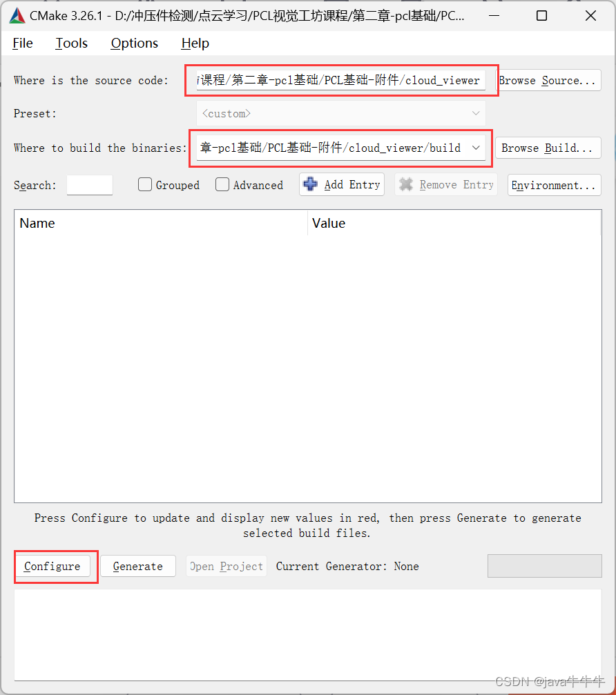The image size is (616, 695).
Task: Click the Remove Entry button
Action: 446,184
